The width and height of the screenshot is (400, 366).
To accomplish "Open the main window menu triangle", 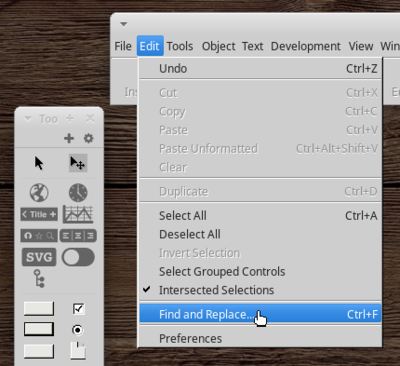I will [124, 24].
